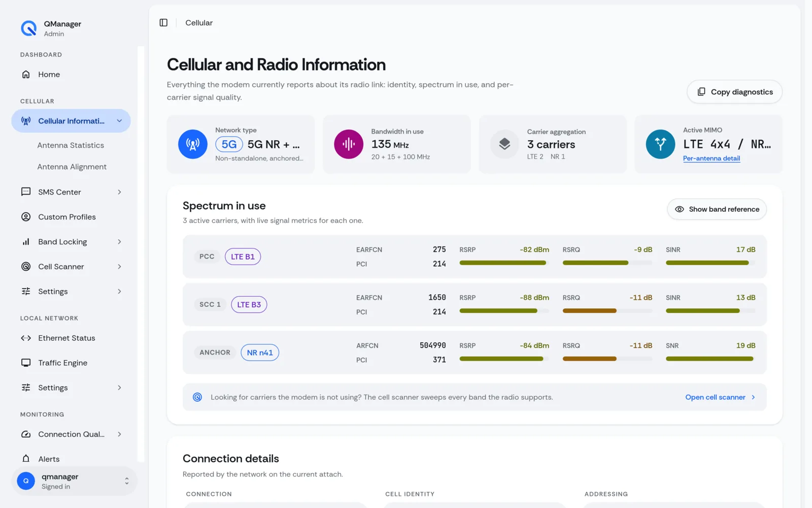Screen dimensions: 812x508
Task: Click the QManager logo icon
Action: pyautogui.click(x=28, y=28)
